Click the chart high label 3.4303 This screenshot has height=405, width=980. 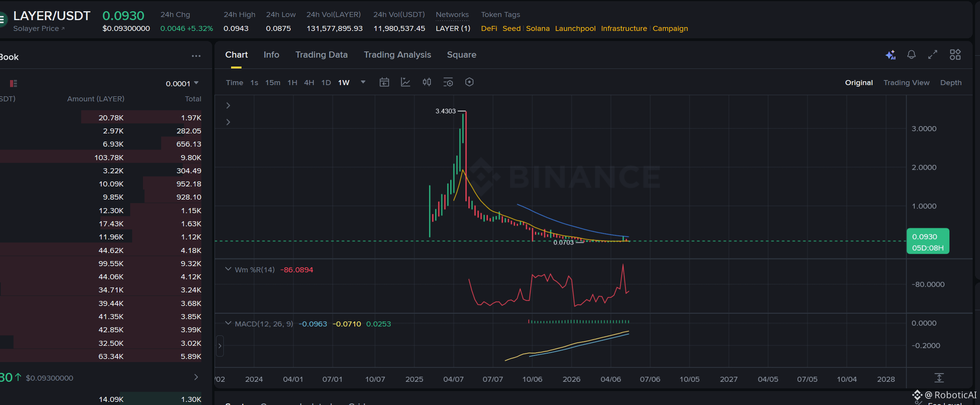(446, 111)
